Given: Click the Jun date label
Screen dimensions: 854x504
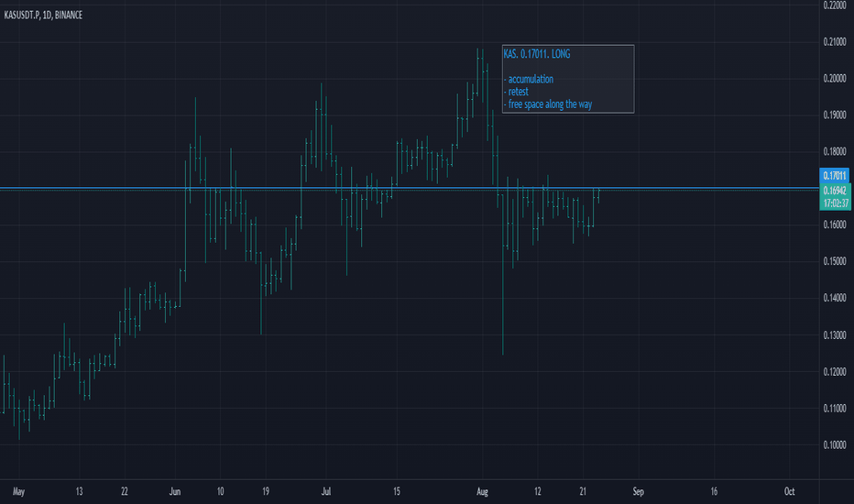Looking at the screenshot, I should coord(175,491).
